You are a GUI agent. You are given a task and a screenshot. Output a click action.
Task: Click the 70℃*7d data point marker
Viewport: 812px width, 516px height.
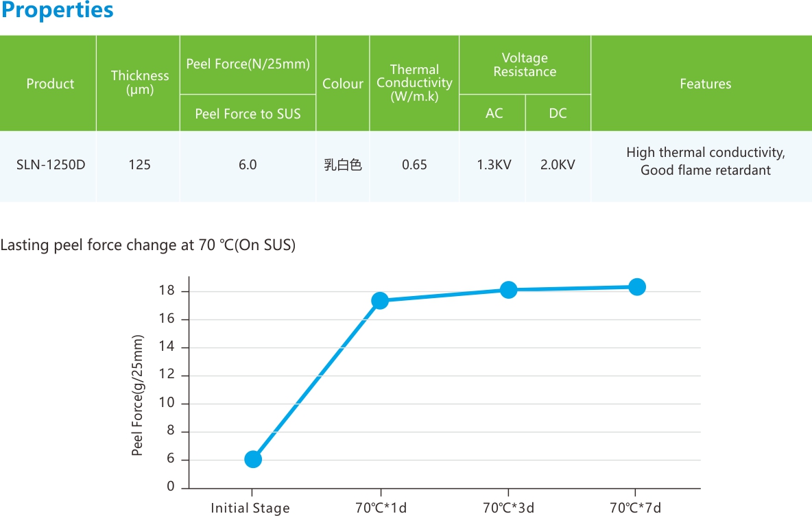coord(636,287)
